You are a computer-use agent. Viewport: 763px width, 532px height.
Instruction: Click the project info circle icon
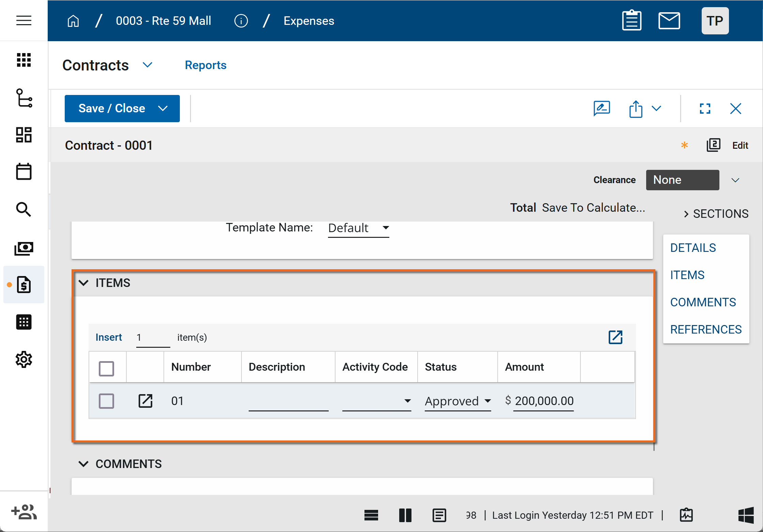(241, 21)
